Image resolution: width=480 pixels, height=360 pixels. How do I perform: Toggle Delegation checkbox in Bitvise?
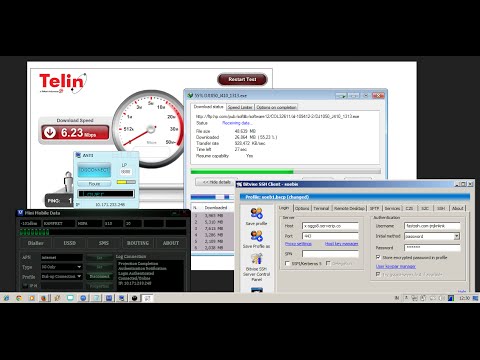click(x=328, y=263)
